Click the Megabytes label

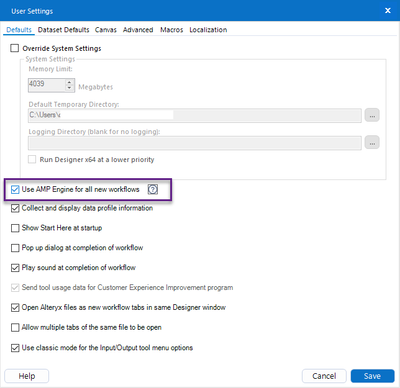(x=96, y=87)
